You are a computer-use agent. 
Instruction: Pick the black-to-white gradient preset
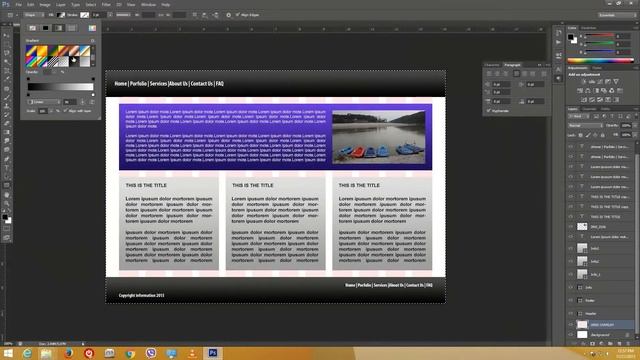74,62
